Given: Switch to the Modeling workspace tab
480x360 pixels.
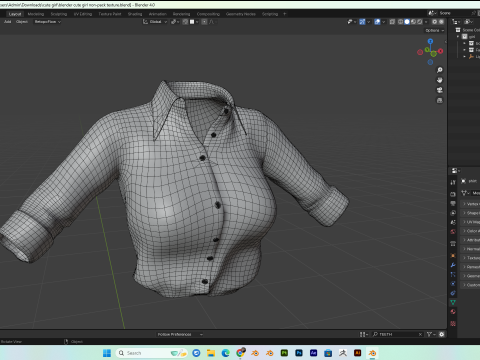Looking at the screenshot, I should [36, 14].
